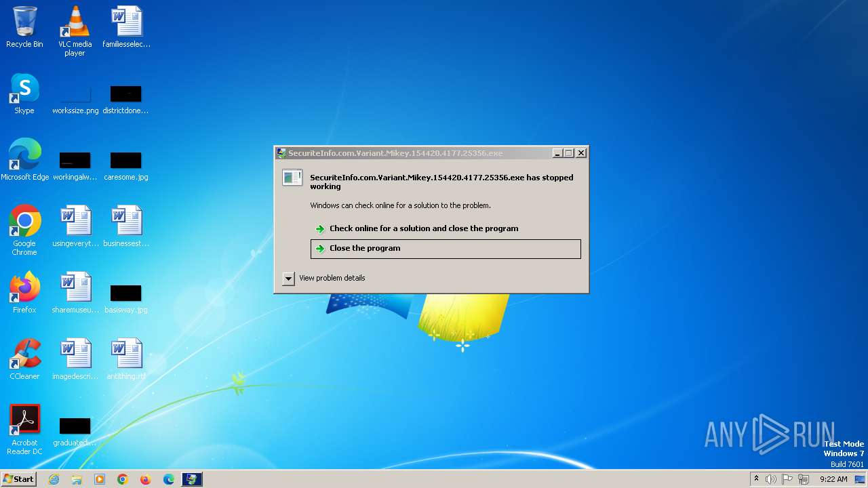Select the workingalw file icon
This screenshot has width=868, height=488.
tap(75, 165)
